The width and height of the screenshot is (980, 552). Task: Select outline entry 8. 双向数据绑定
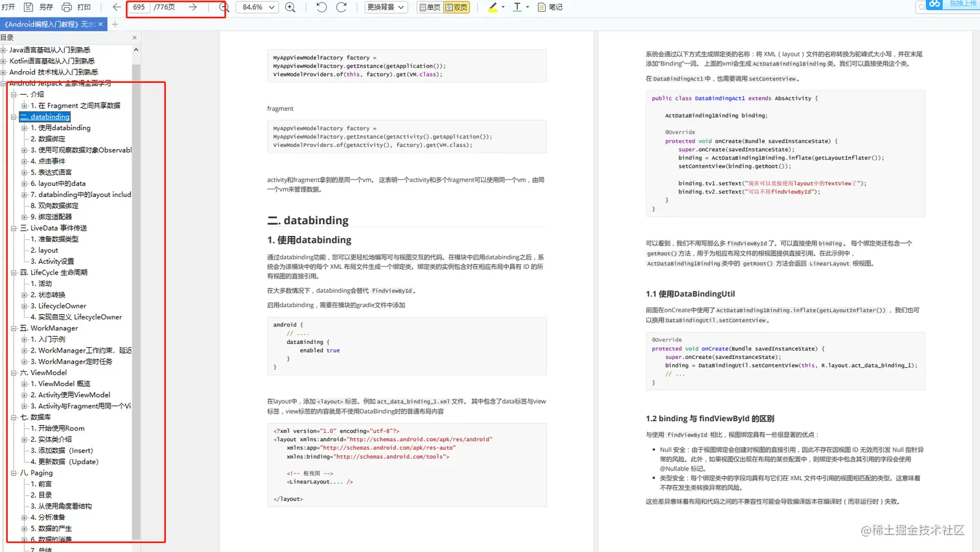click(x=54, y=206)
